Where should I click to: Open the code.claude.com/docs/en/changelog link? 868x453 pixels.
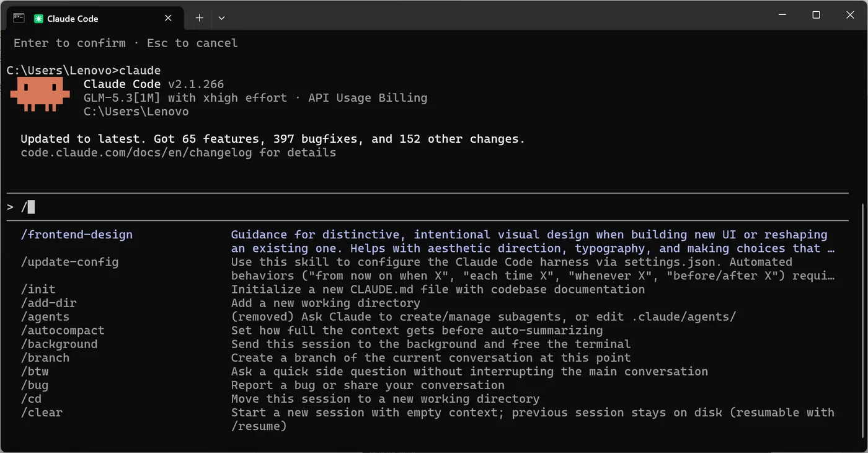click(x=137, y=153)
